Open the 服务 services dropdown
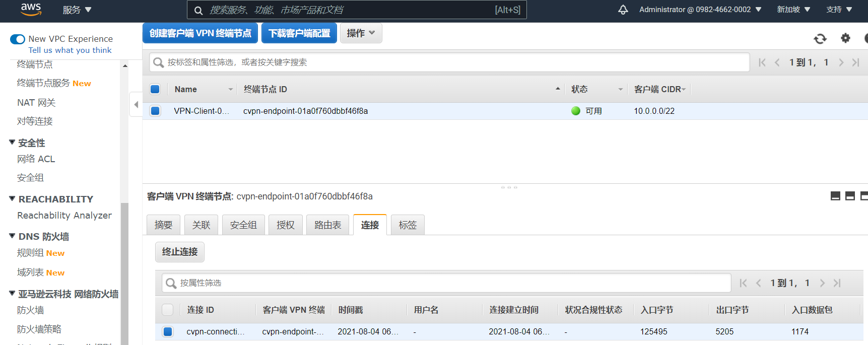868x345 pixels. point(77,10)
